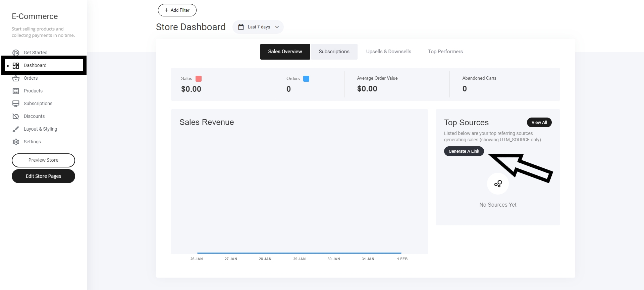This screenshot has height=290, width=644.
Task: Click the calendar icon beside Last 7 days
Action: (241, 27)
